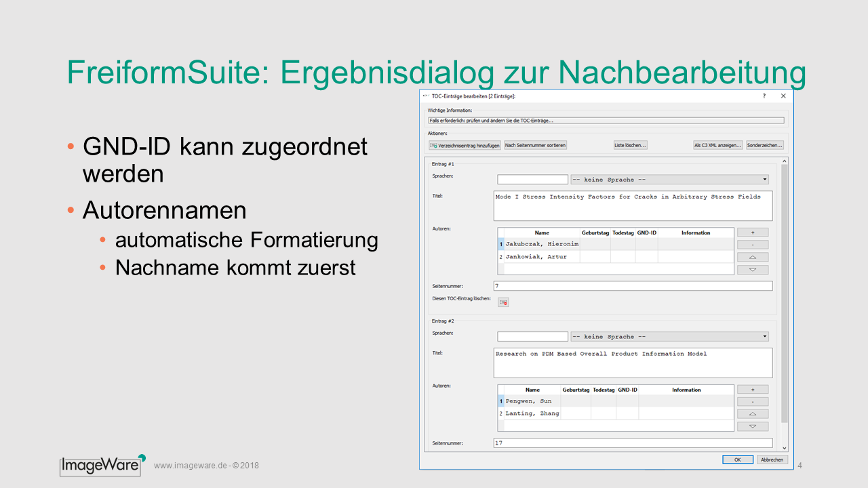The image size is (868, 488).
Task: Click the vertical scrollbar thumb
Action: 785,293
